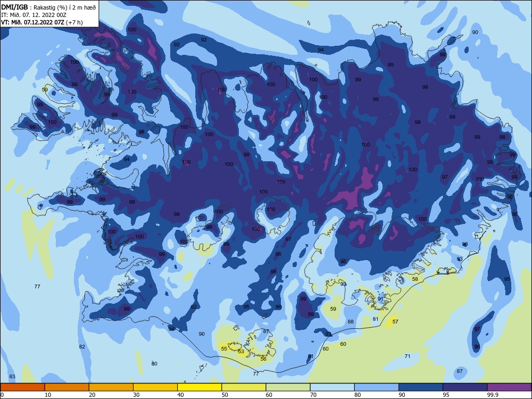Select the 20–30 amber legend swatch

coord(111,387)
